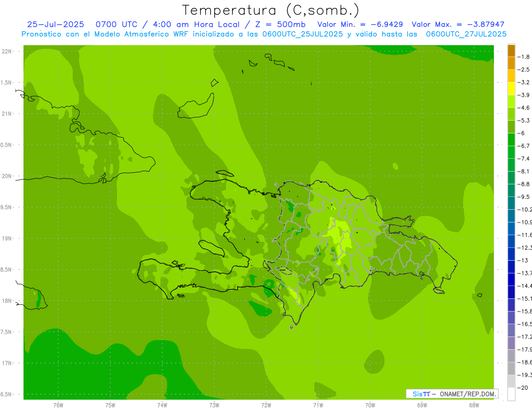Image resolution: width=532 pixels, height=411 pixels.
Task: Select the date text '25-Jul-2025'
Action: click(x=56, y=24)
